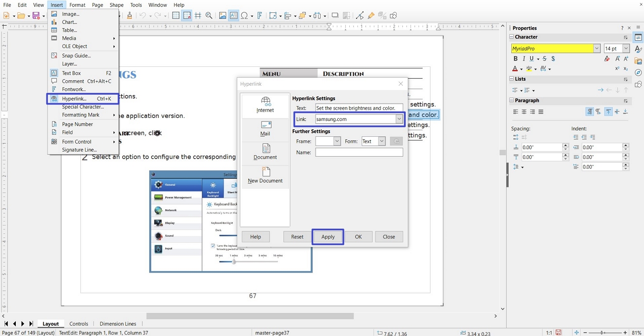
Task: Toggle the Display Grid toolbar icon
Action: click(176, 16)
